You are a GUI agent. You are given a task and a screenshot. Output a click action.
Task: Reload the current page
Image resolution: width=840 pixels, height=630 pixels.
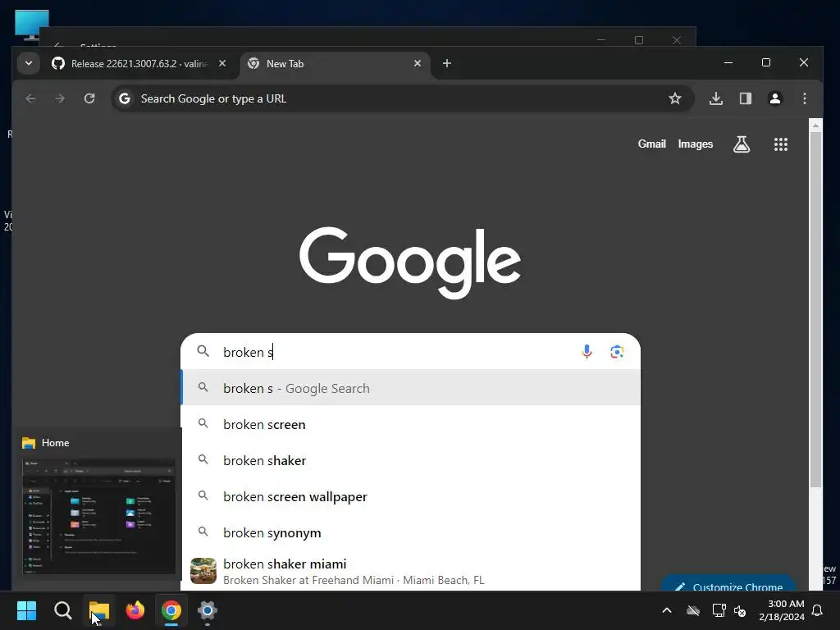coord(89,98)
